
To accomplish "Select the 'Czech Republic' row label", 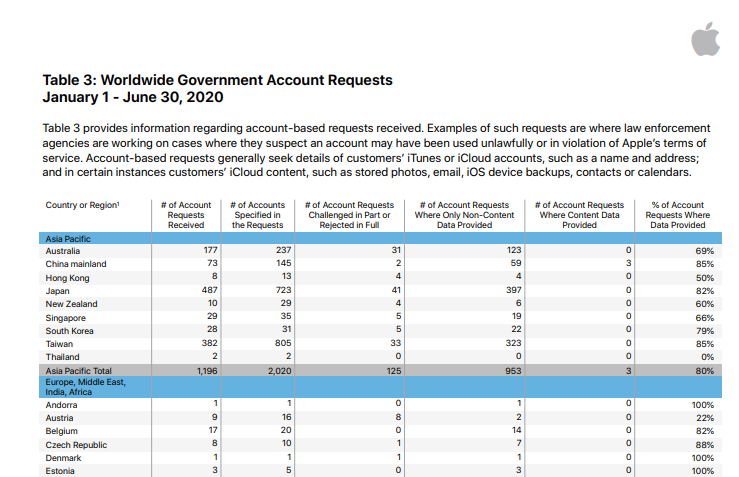I will (76, 445).
